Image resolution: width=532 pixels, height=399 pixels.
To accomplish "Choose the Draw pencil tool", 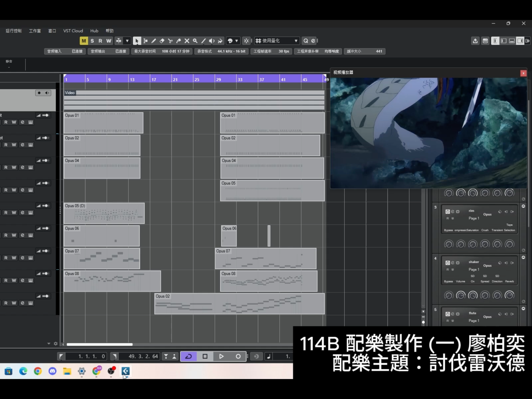I will pyautogui.click(x=154, y=41).
